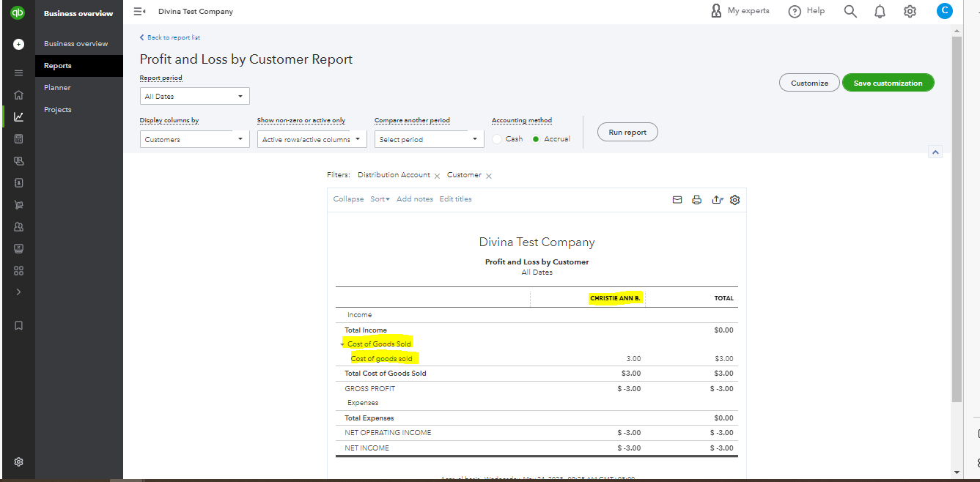Expand the Compare another period dropdown
The width and height of the screenshot is (980, 482).
point(429,139)
